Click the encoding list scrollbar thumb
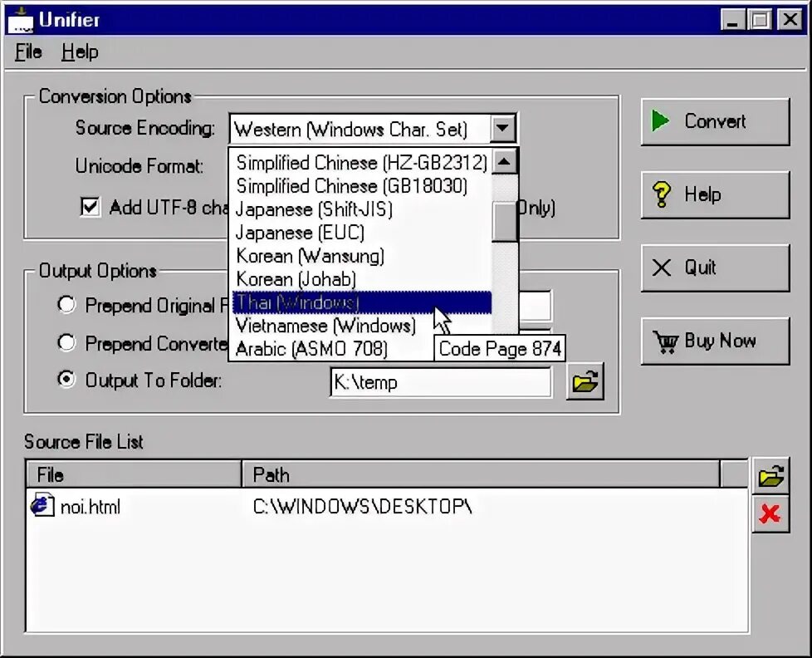This screenshot has width=812, height=658. click(505, 221)
